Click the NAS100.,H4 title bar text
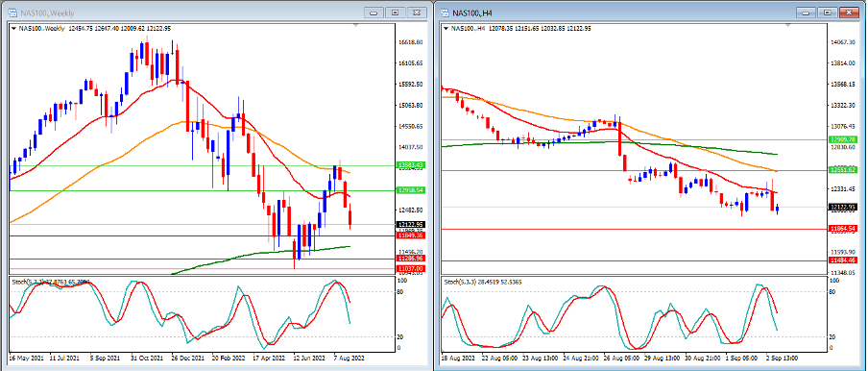868x371 pixels. pyautogui.click(x=472, y=12)
